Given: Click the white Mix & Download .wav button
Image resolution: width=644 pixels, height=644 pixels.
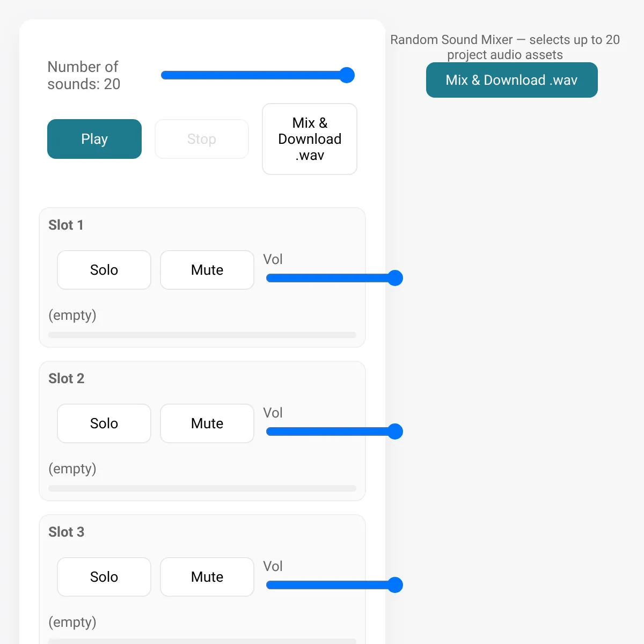Looking at the screenshot, I should pyautogui.click(x=310, y=139).
